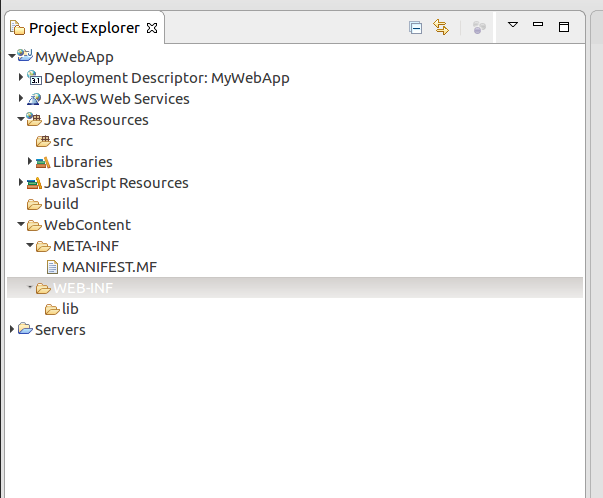Click the MANIFEST.MF file icon
The height and width of the screenshot is (498, 603).
[x=53, y=267]
